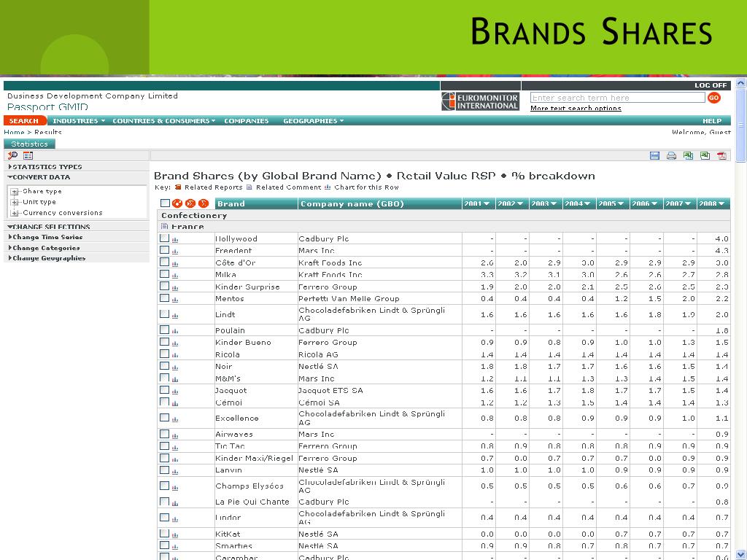Expand the Unit type tree node
Image resolution: width=747 pixels, height=560 pixels.
coord(15,203)
